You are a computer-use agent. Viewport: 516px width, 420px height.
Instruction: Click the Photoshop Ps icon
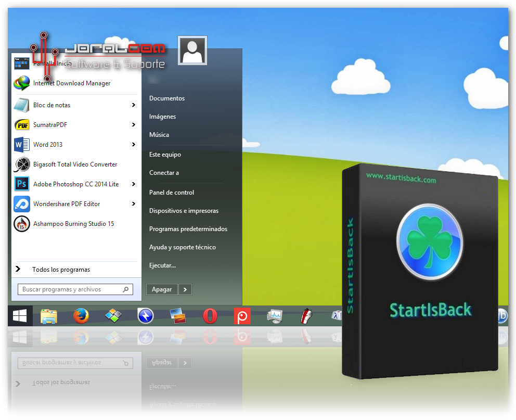coord(22,184)
